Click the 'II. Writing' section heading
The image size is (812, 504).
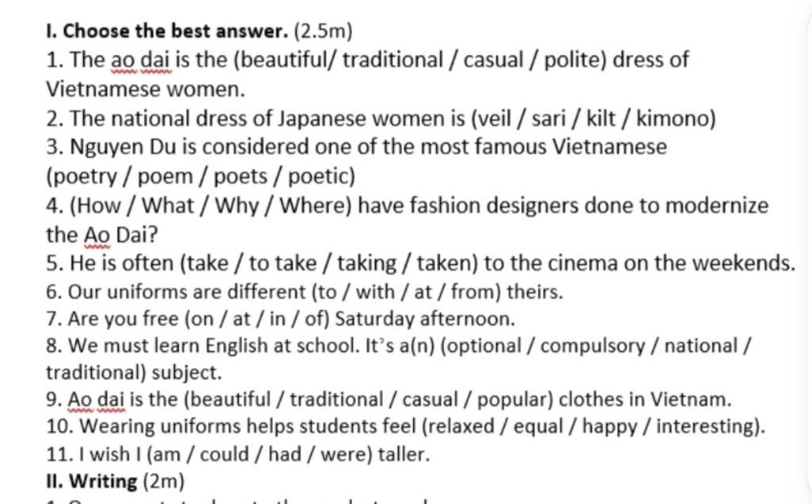click(92, 481)
